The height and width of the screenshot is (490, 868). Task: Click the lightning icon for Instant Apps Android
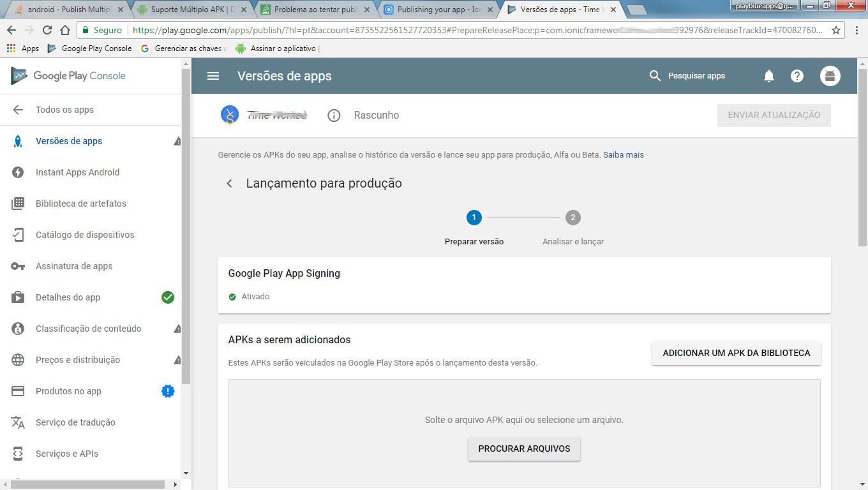coord(18,172)
